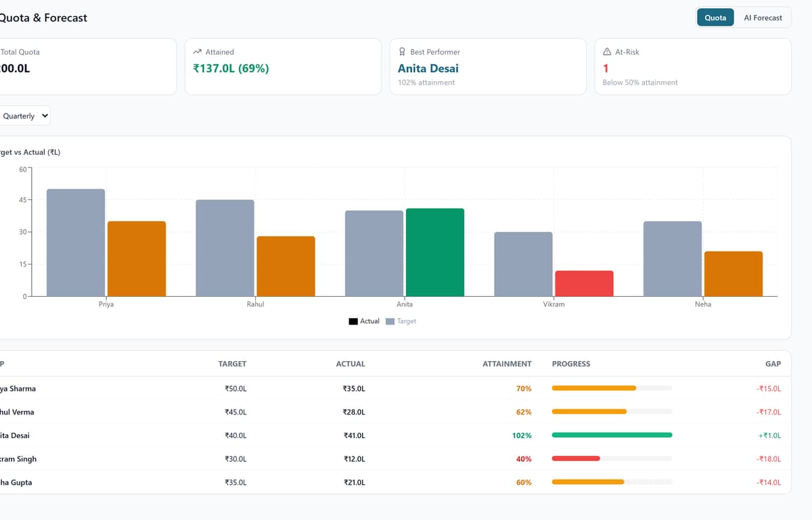
Task: Click the -₹17.0L gap cell
Action: coord(769,412)
